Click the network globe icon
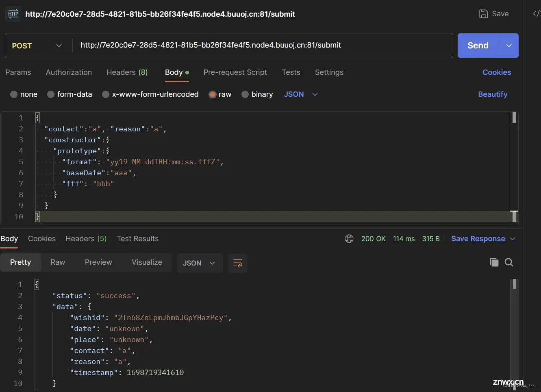 pyautogui.click(x=349, y=239)
